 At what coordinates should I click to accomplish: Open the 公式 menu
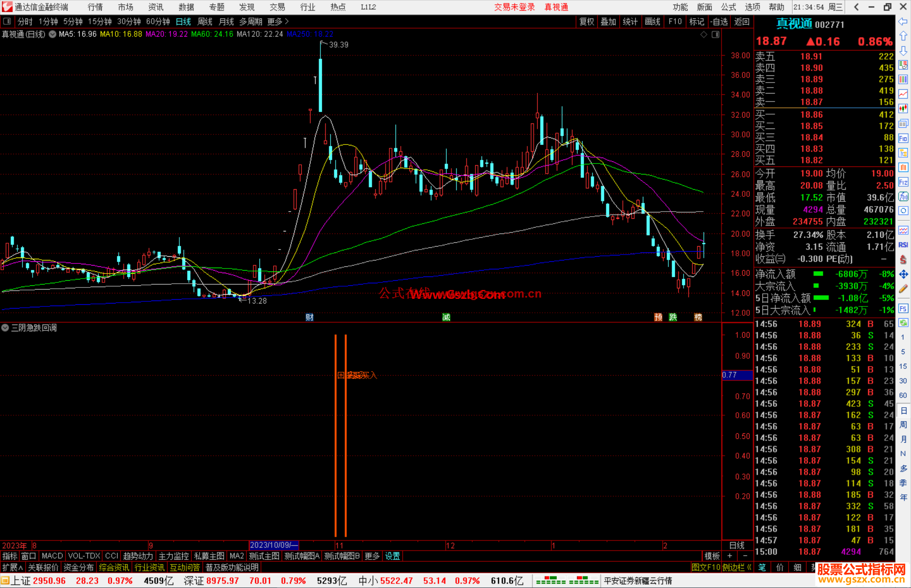point(728,7)
